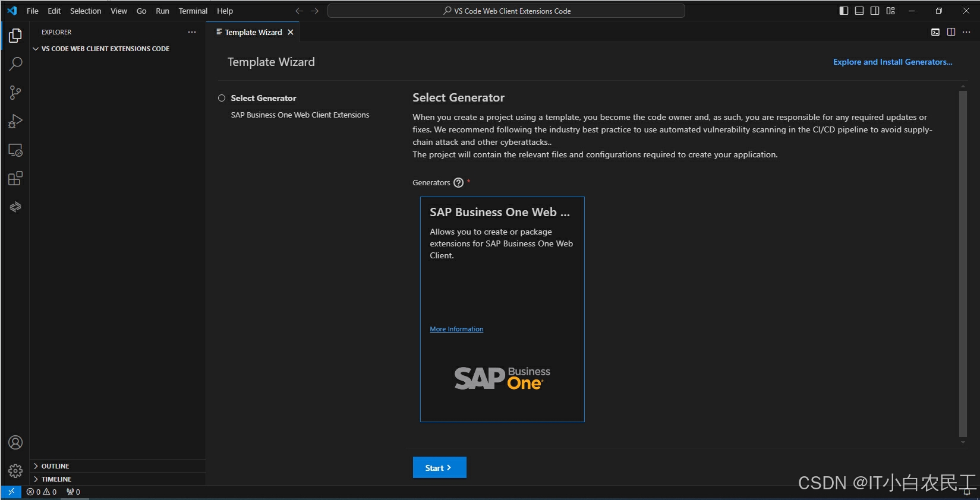Click the wizard vertical scrollbar

pyautogui.click(x=963, y=264)
